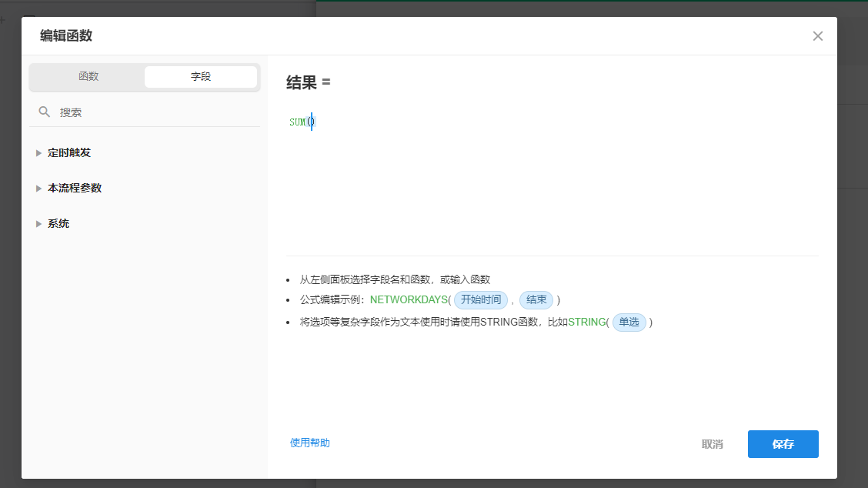Click the disclosure triangle beside 定时触发
Viewport: 868px width, 488px height.
(x=38, y=152)
